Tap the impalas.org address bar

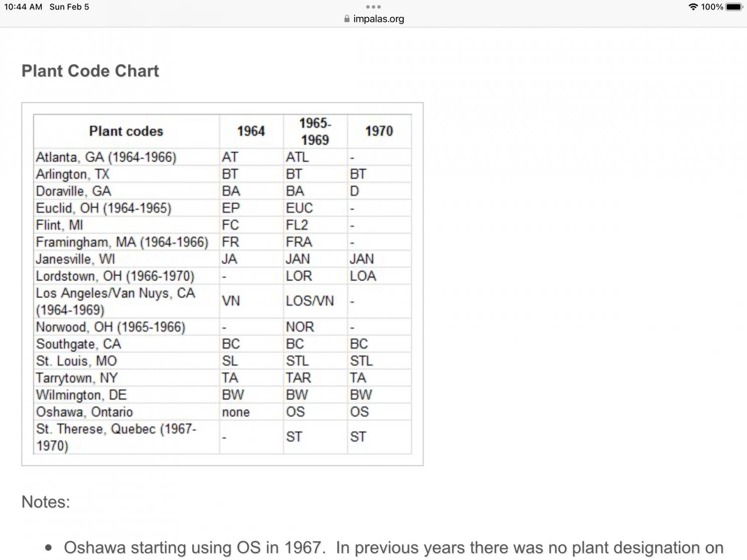[378, 19]
